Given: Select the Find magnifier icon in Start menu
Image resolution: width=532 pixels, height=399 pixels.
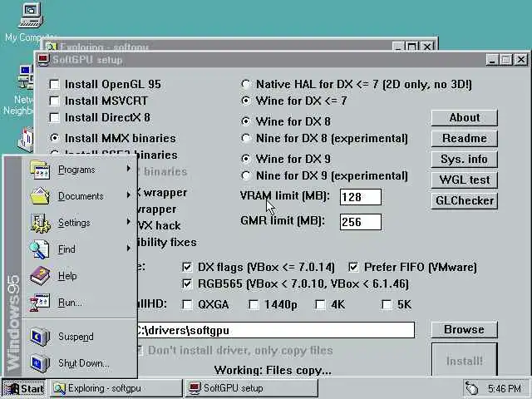Looking at the screenshot, I should point(39,249).
